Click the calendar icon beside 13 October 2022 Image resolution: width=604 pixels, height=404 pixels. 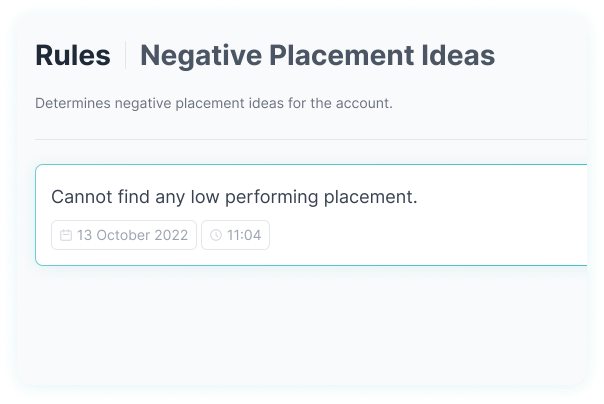click(x=66, y=235)
